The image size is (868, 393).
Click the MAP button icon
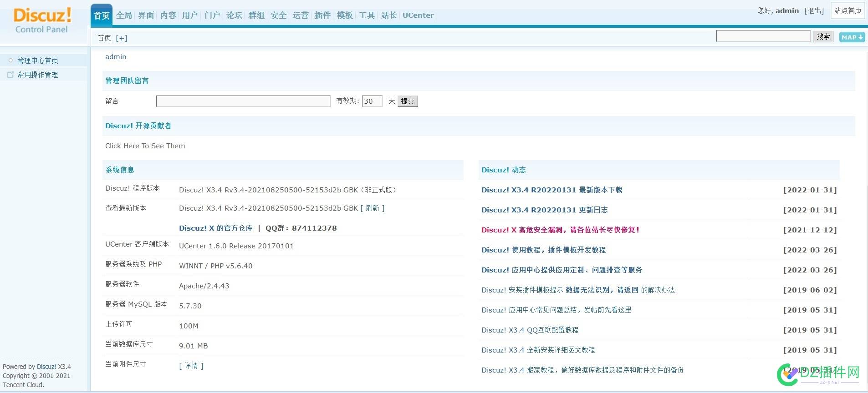(x=852, y=37)
